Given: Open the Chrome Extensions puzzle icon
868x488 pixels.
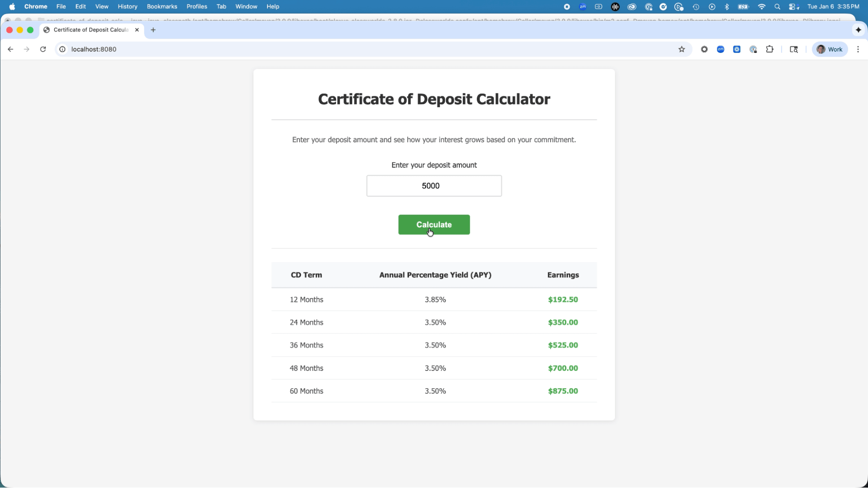Looking at the screenshot, I should click(770, 49).
